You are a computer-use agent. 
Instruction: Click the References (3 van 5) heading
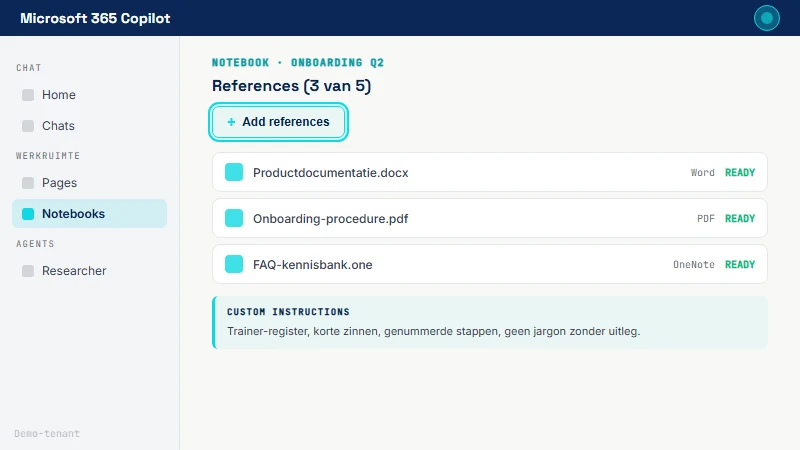coord(291,86)
